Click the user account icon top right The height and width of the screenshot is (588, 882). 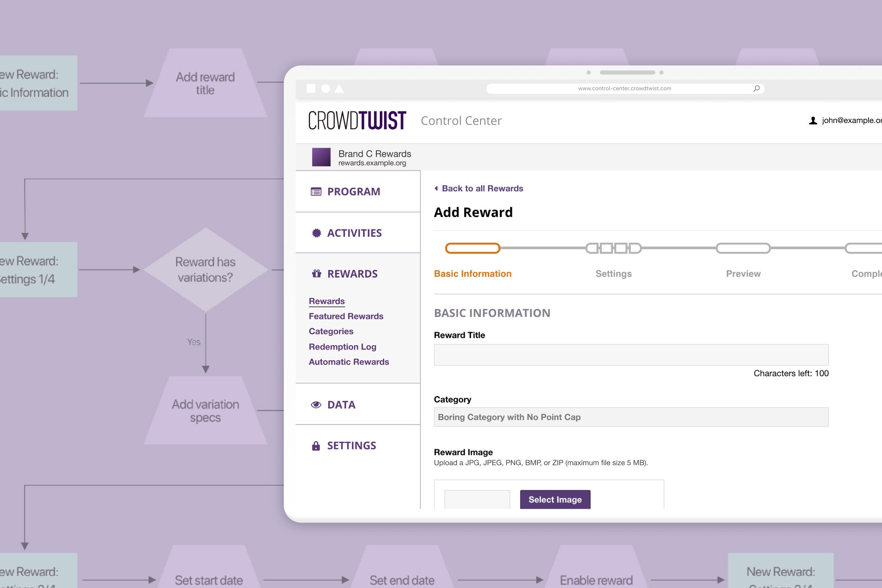tap(813, 120)
